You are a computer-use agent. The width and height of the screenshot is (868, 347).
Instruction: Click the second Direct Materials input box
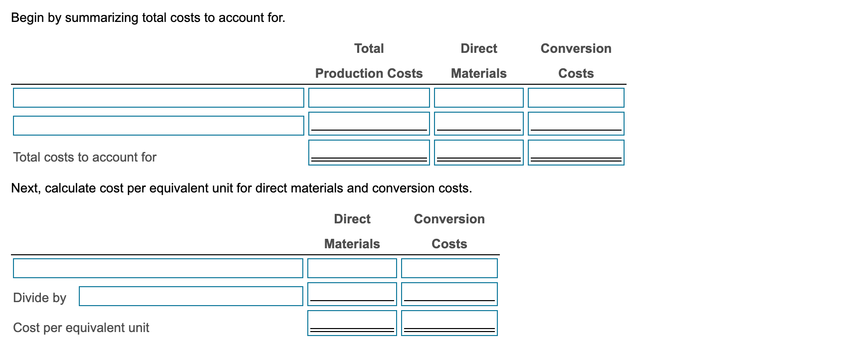point(478,124)
